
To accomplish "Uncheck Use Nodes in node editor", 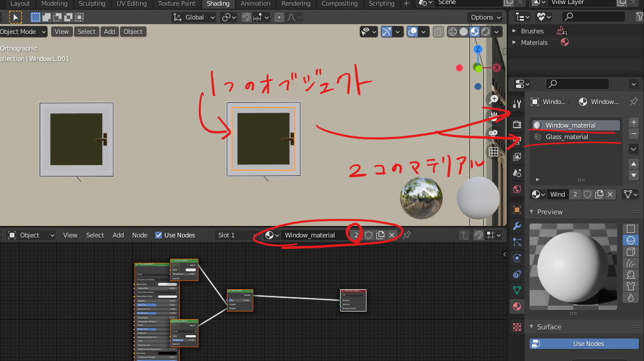I will (159, 235).
